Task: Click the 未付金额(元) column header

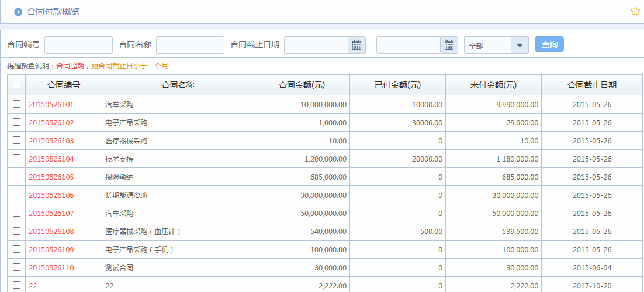Action: (493, 85)
